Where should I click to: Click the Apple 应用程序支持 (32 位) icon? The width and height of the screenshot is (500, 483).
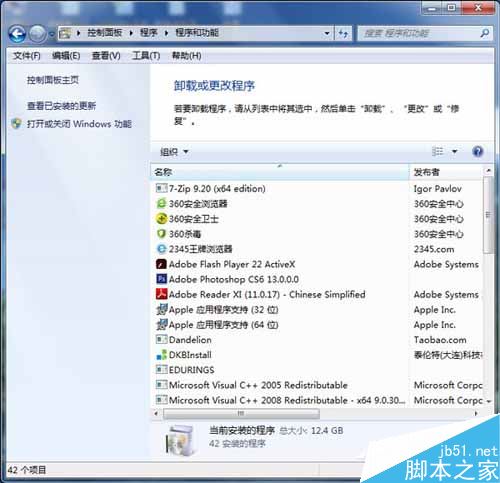click(162, 309)
